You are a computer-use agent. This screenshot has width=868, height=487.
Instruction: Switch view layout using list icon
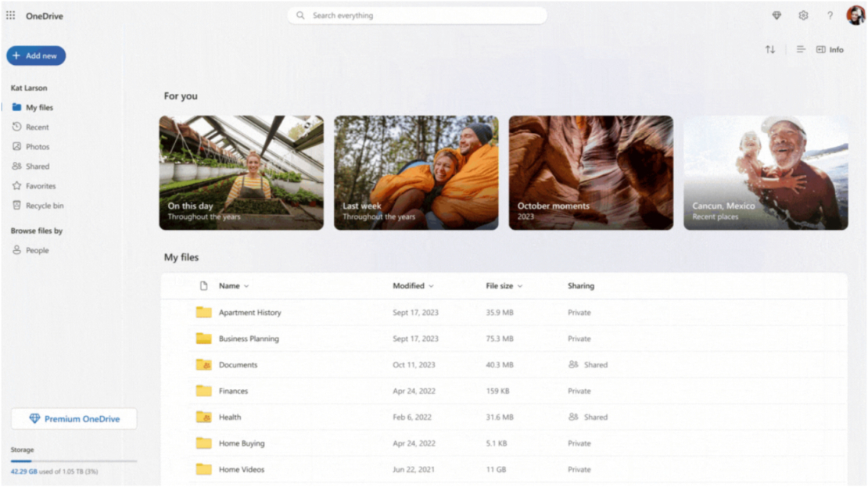point(801,49)
